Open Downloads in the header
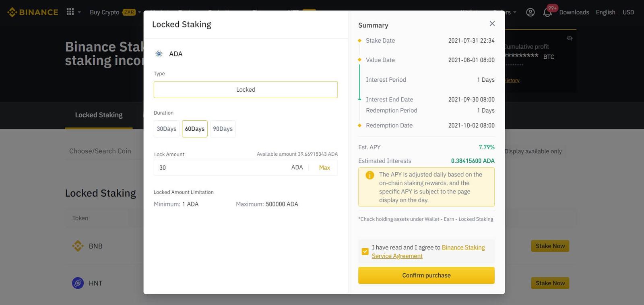Screen dimensions: 644x305 pyautogui.click(x=574, y=12)
